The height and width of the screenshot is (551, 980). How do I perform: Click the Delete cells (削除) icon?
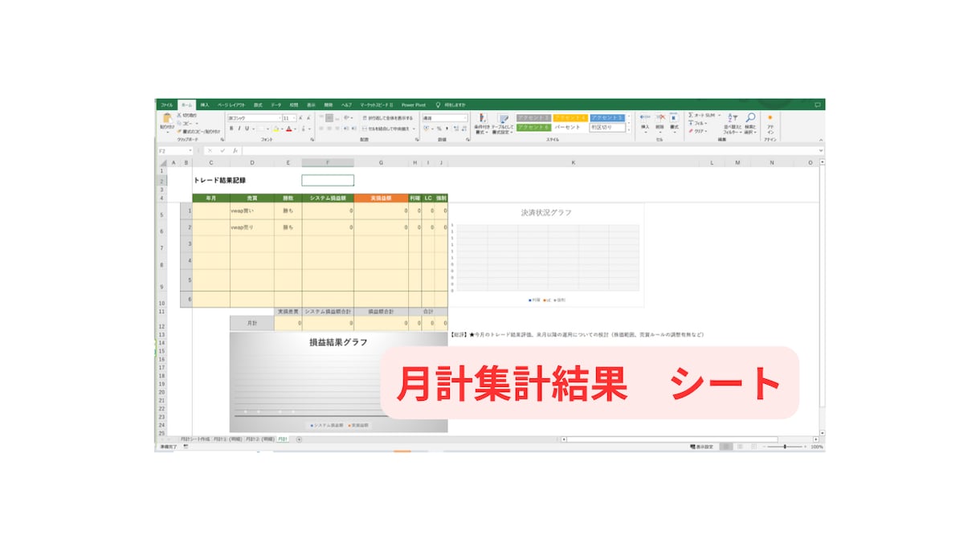[x=660, y=118]
